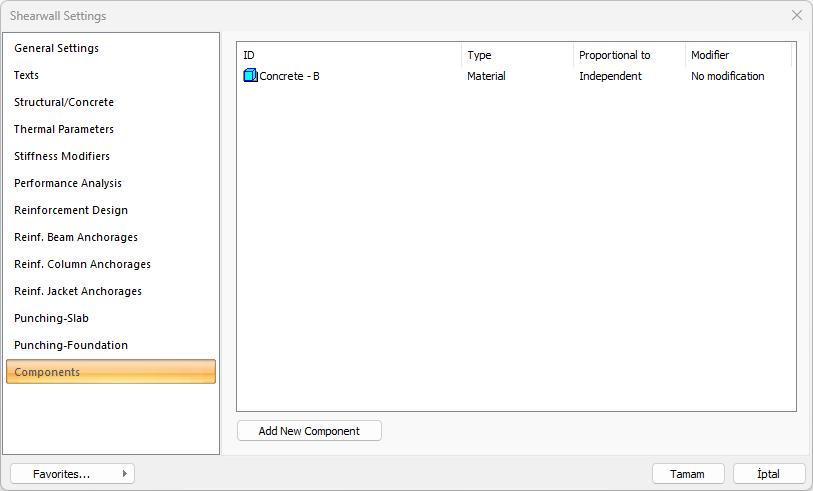Go to Stiffness Modifiers settings

pos(62,156)
